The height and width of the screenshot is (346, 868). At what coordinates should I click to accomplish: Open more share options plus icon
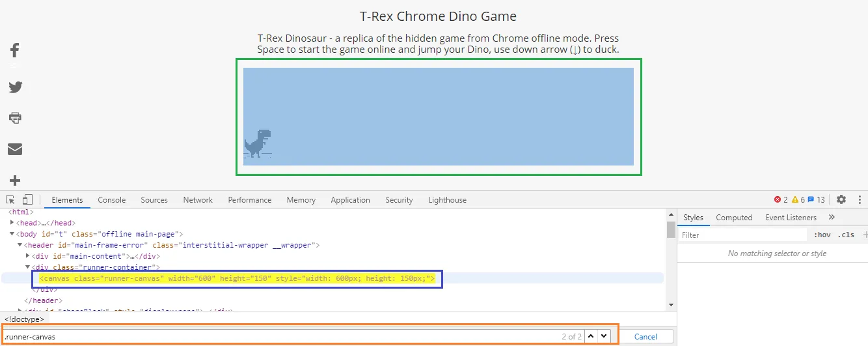[15, 180]
